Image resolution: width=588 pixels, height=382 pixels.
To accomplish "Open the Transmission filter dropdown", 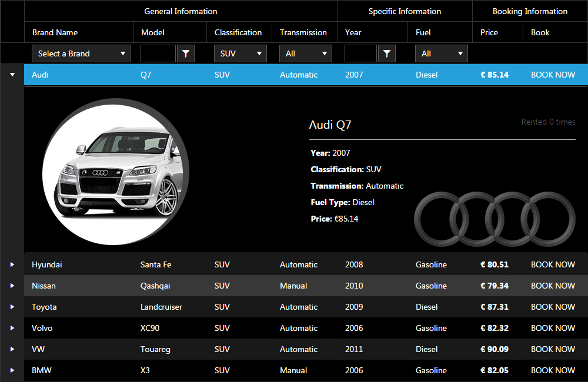I will [x=305, y=53].
